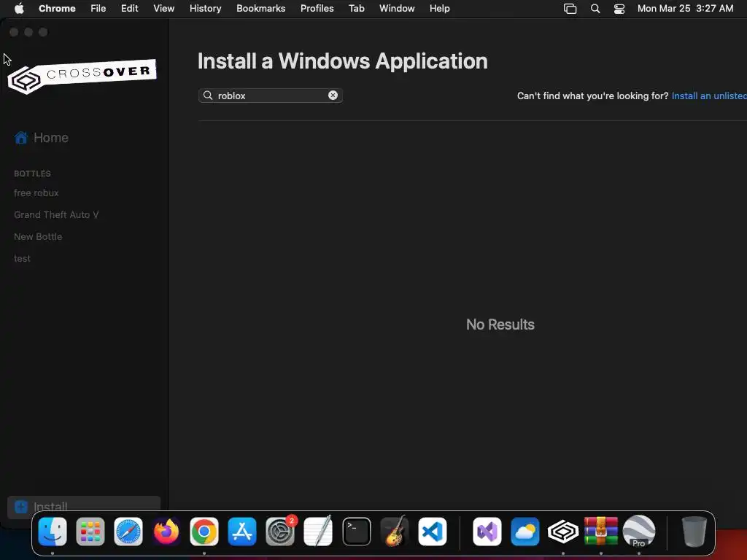Open the Help menu
Viewport: 747px width, 560px height.
[x=440, y=8]
